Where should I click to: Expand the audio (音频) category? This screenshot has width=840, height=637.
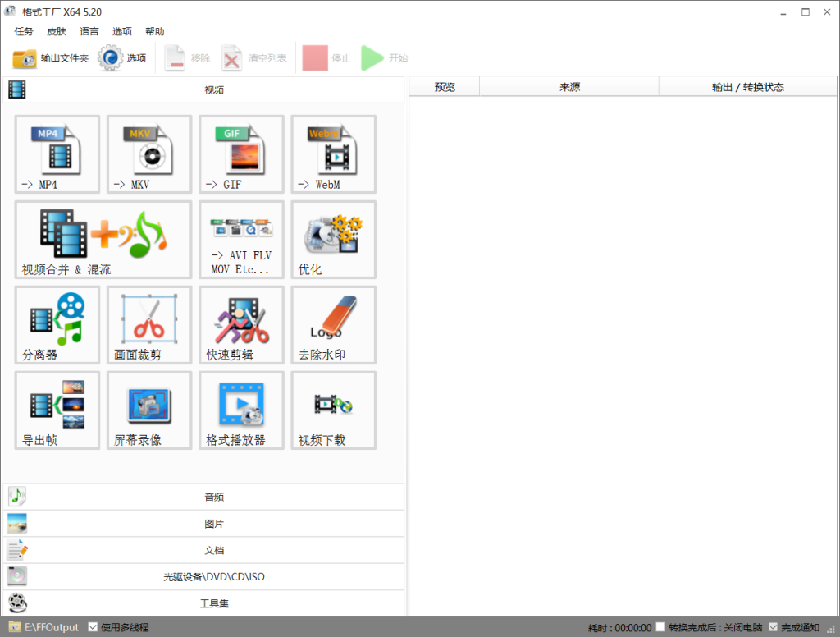[213, 497]
